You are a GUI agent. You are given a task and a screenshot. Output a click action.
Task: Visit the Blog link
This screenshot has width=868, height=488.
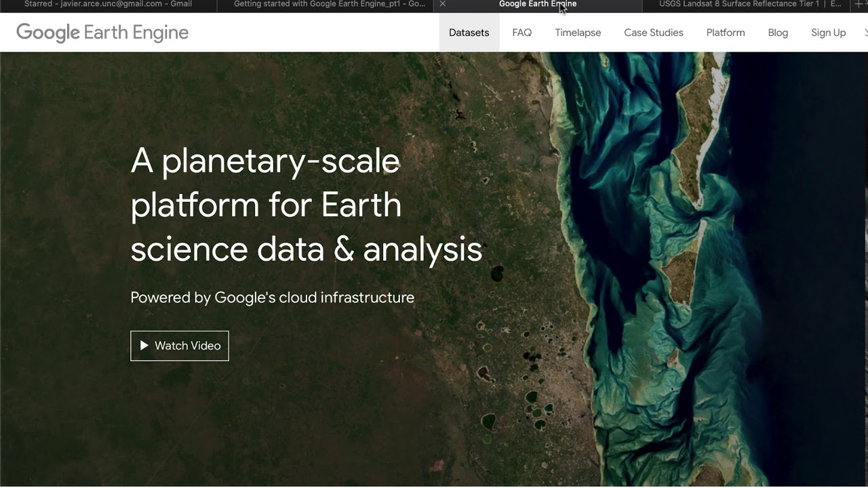coord(778,33)
